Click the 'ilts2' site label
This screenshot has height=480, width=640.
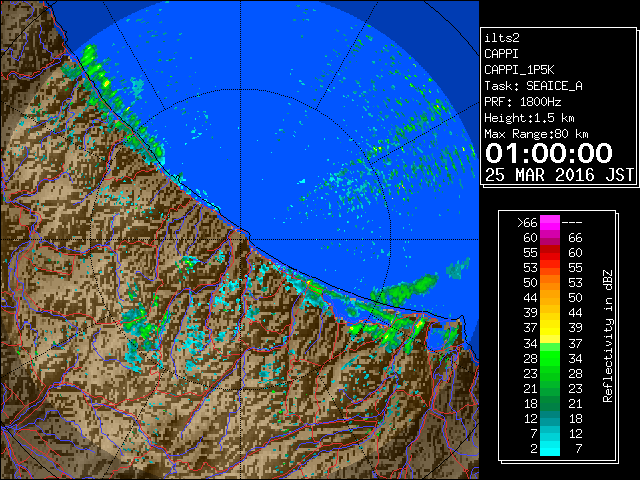click(x=502, y=38)
